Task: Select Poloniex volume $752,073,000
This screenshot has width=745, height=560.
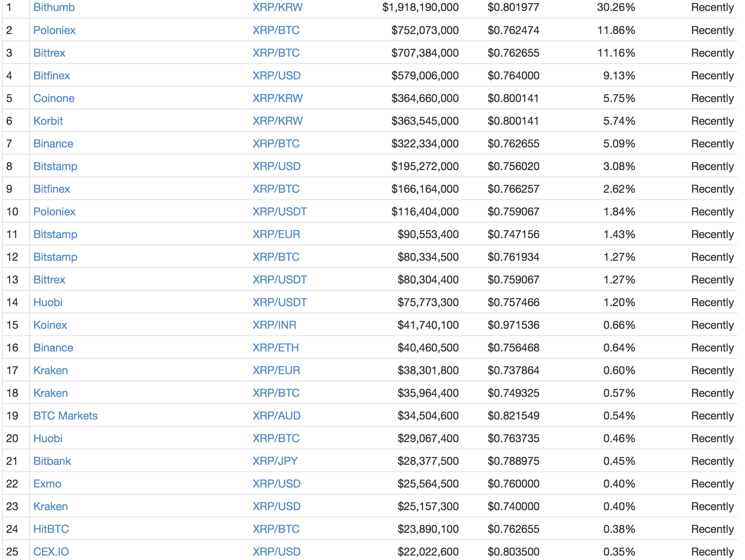Action: click(x=425, y=30)
